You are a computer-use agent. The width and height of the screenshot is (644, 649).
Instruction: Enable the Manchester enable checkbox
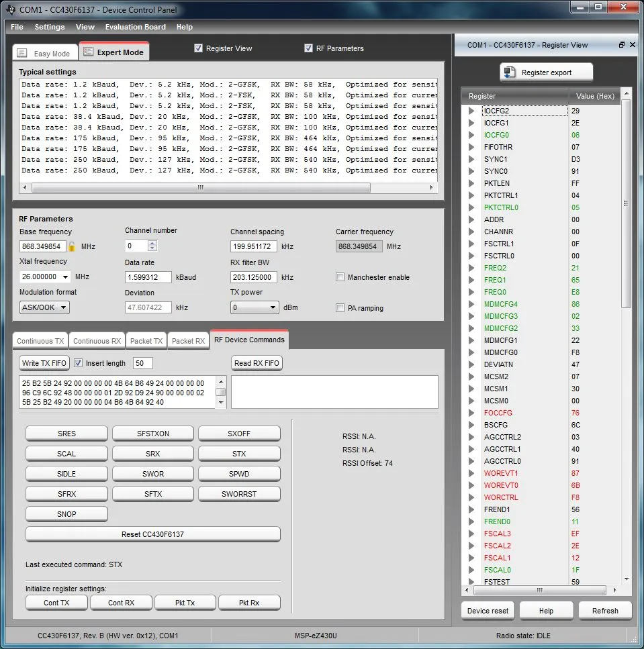340,277
